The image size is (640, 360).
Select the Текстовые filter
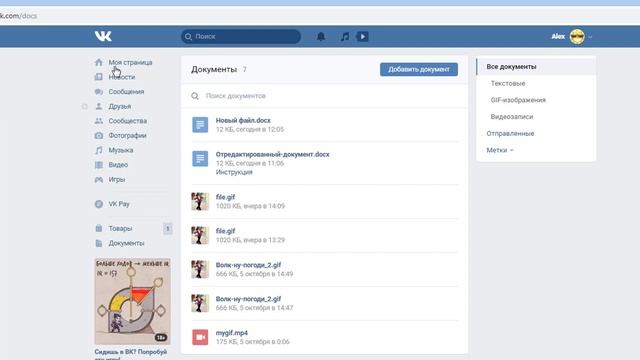coord(508,83)
